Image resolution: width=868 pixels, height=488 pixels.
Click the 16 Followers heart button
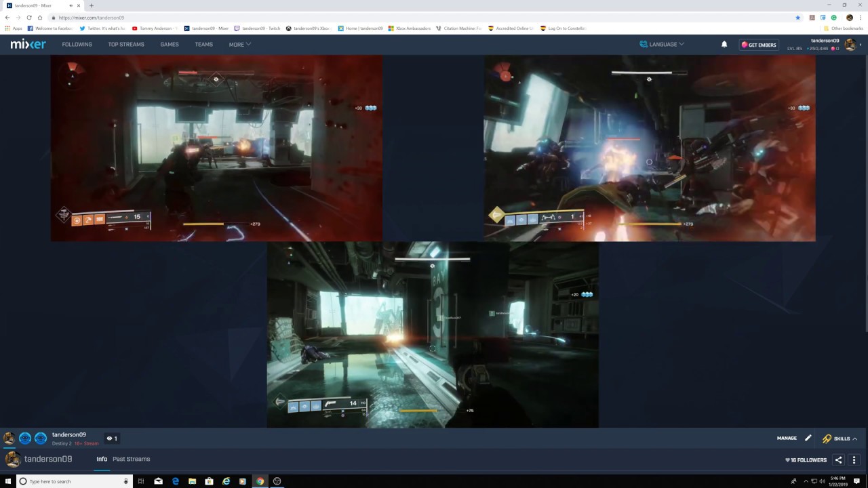pos(806,460)
